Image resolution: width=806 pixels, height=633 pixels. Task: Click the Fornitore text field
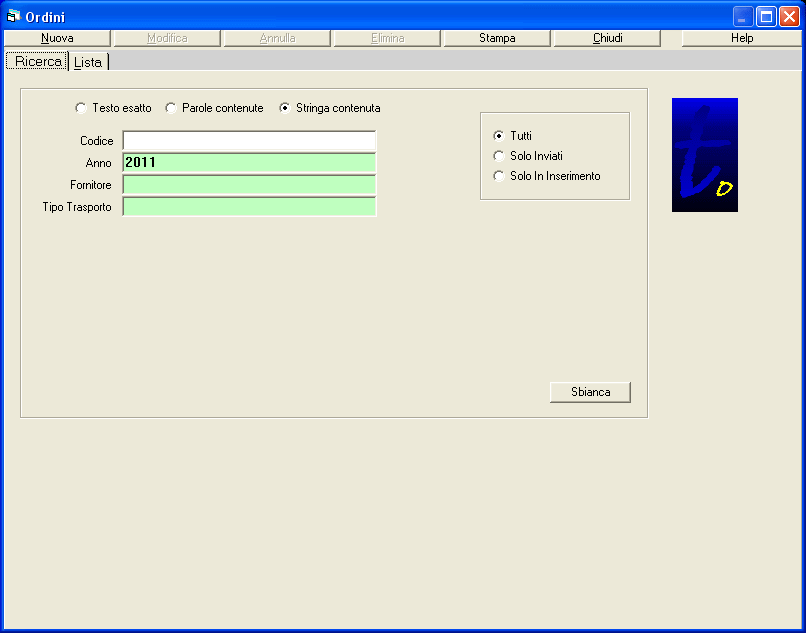pyautogui.click(x=249, y=185)
